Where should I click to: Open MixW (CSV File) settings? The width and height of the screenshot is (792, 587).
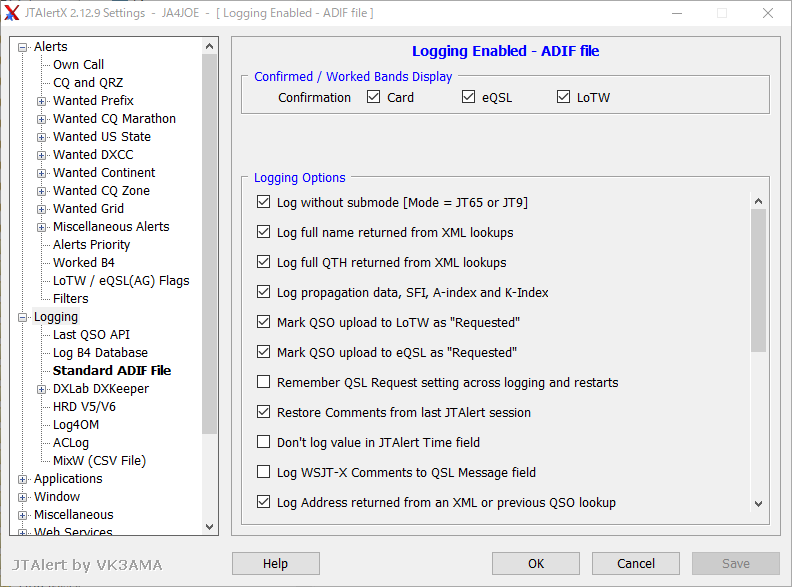[x=100, y=461]
